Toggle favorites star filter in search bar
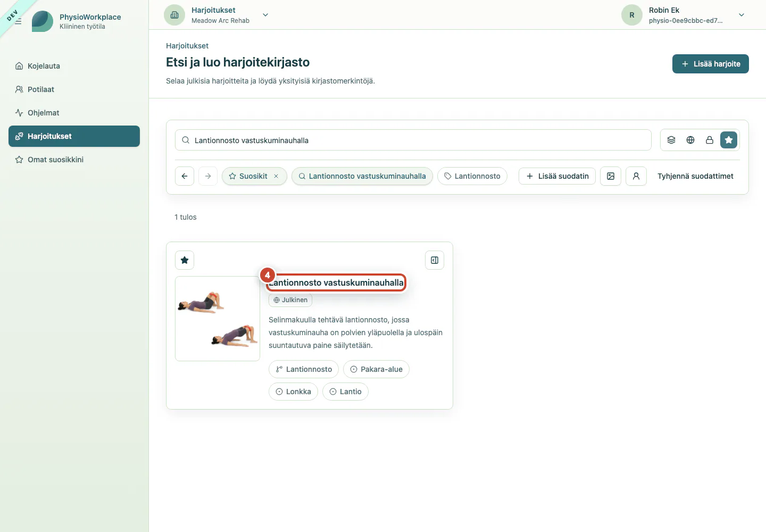The image size is (766, 532). click(729, 140)
